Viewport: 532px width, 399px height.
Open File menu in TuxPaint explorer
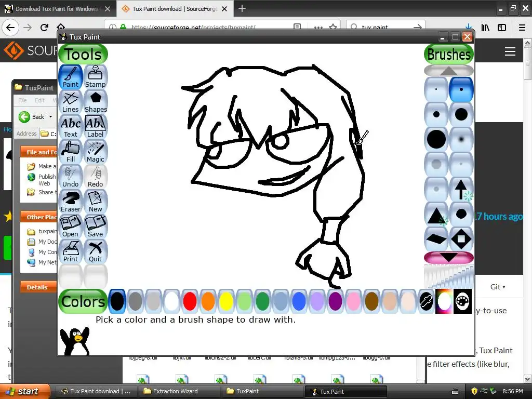pos(22,100)
